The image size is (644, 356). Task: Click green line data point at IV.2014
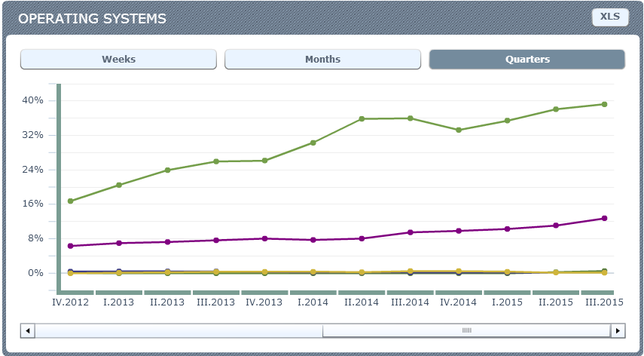point(459,130)
